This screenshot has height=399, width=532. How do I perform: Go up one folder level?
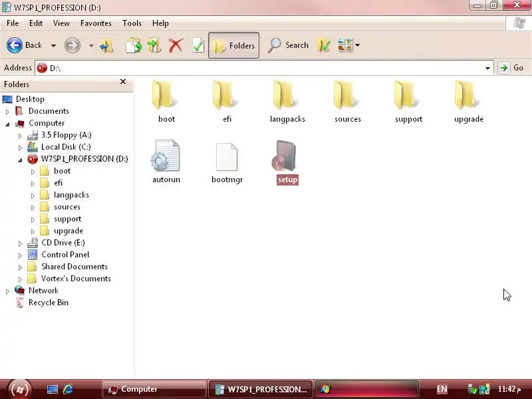pyautogui.click(x=106, y=45)
